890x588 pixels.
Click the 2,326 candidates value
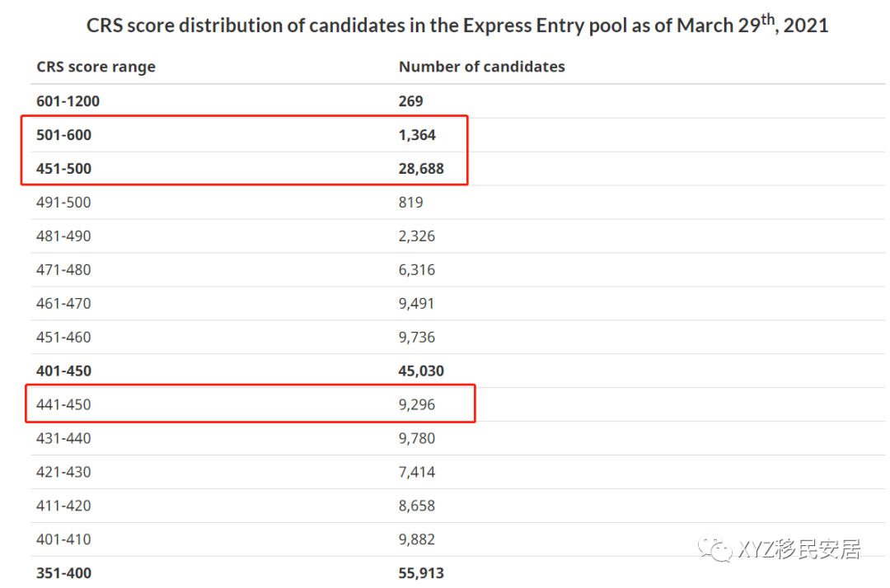[417, 236]
